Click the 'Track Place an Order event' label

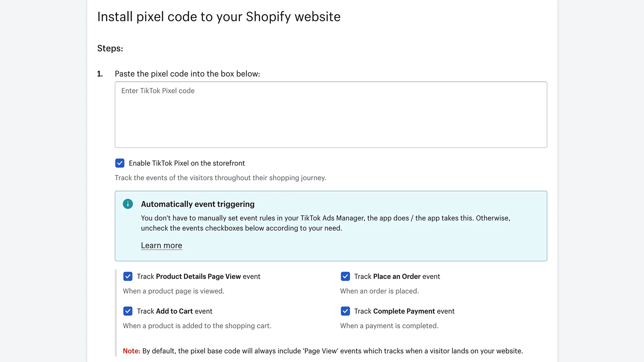tap(397, 276)
